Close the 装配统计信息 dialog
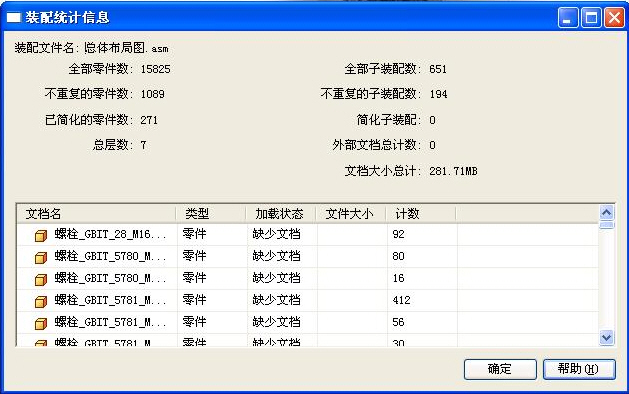The image size is (629, 394). (615, 18)
